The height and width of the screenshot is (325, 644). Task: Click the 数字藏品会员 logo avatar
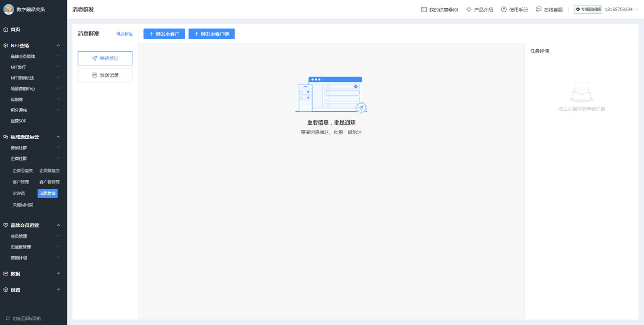[8, 10]
